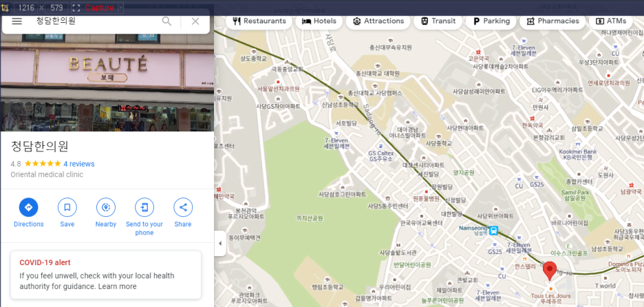Open the Capture dropdown arrow
This screenshot has height=307, width=644.
tap(120, 8)
